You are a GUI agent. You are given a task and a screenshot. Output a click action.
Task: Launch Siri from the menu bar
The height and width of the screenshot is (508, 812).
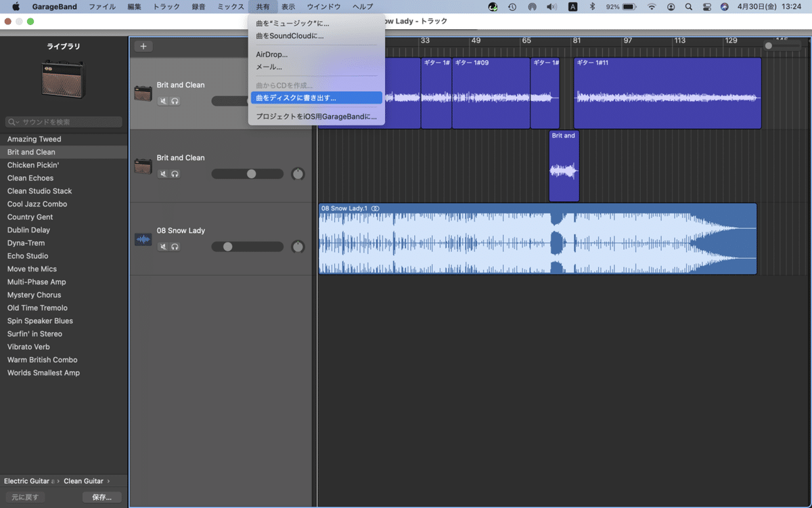pos(725,7)
